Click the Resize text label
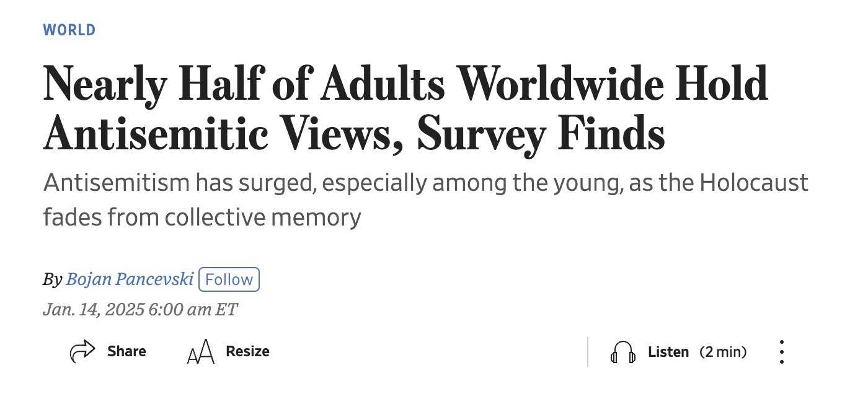Screen dimensions: 868x399 point(247,351)
